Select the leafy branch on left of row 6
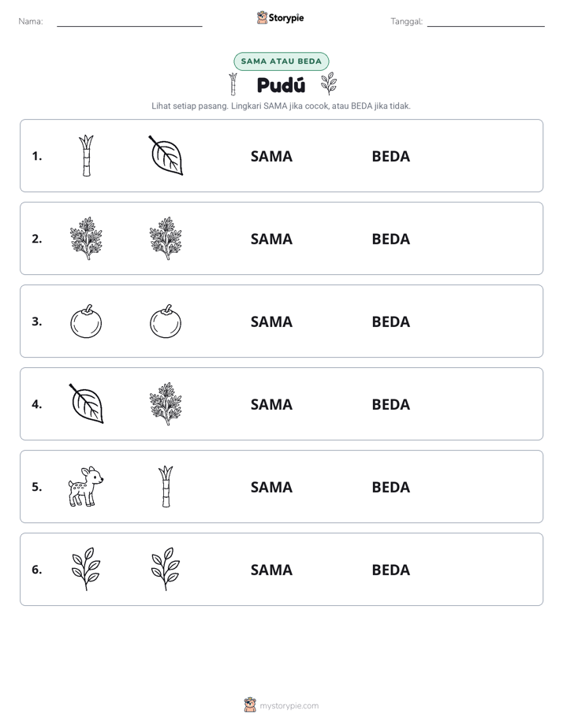Screen dimensions: 563x728 [86, 569]
